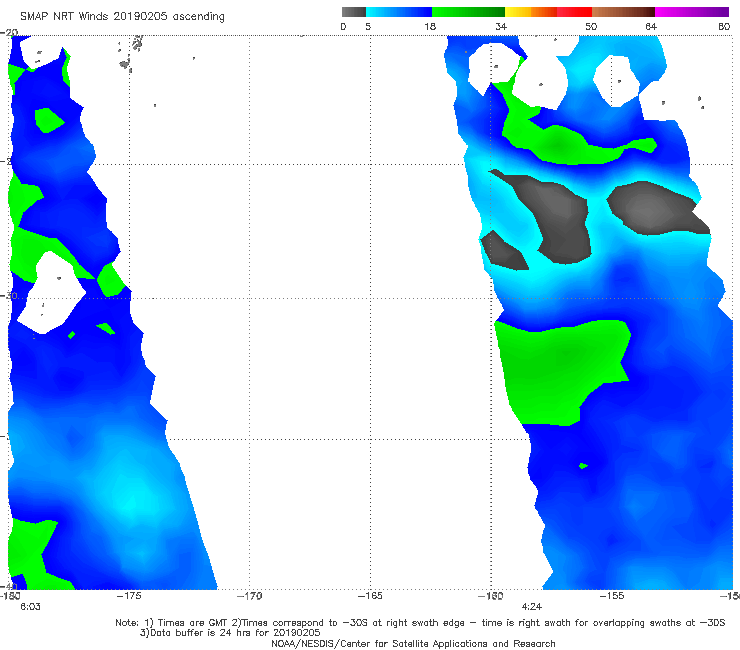Click the longitude label '-180'

(10, 596)
